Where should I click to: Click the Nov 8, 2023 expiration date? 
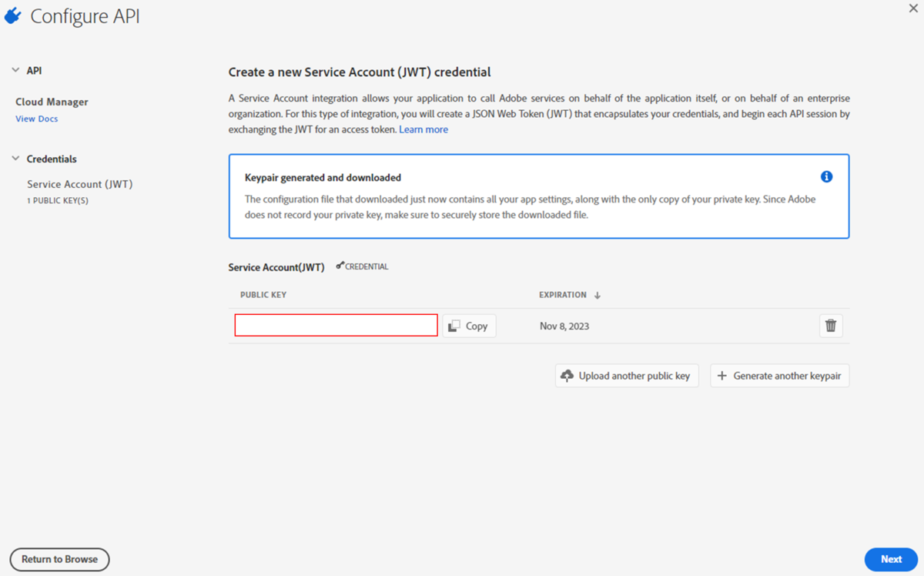(564, 327)
